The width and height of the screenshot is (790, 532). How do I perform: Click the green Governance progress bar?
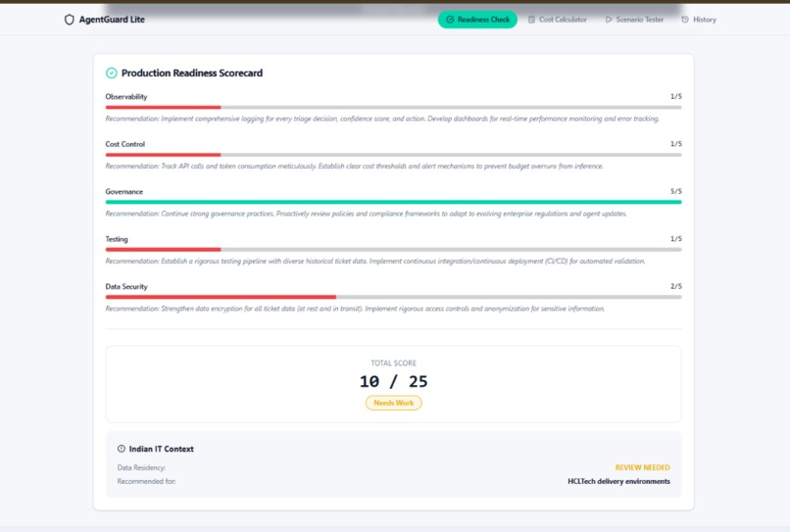coord(393,202)
